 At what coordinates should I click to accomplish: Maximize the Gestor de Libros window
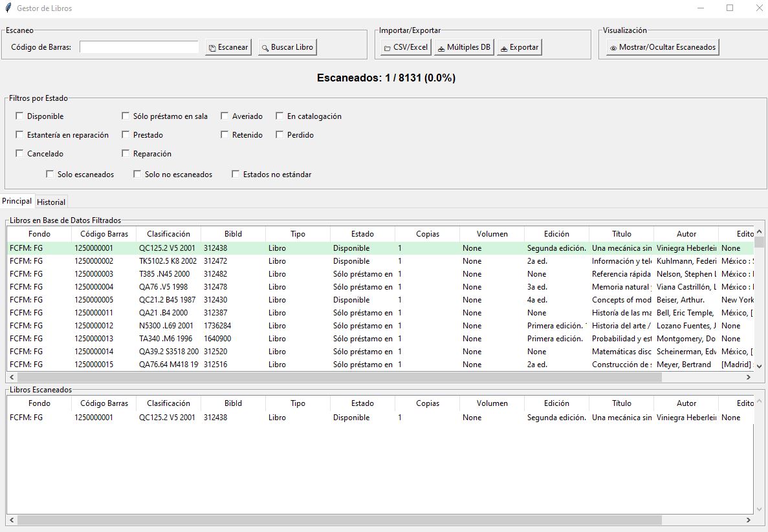tap(730, 8)
